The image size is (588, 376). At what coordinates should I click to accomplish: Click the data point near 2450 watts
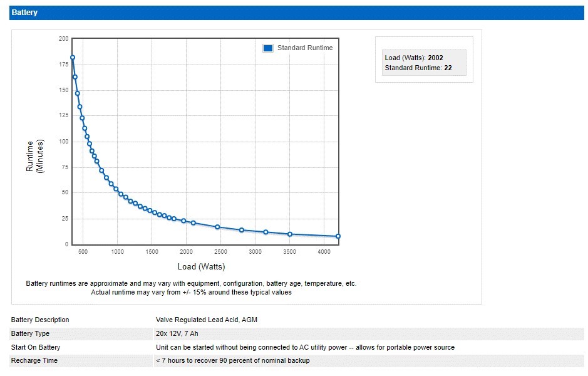[218, 227]
